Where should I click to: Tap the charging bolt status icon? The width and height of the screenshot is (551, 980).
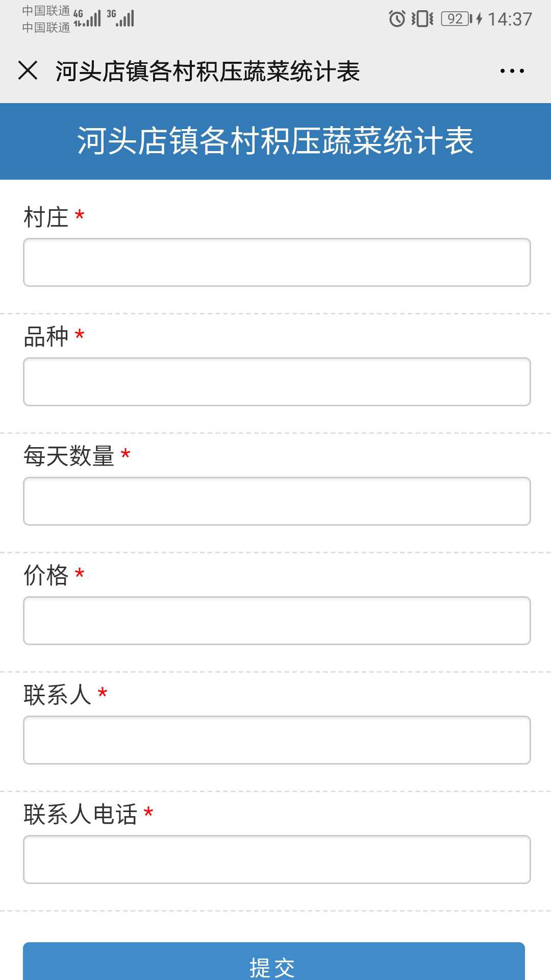pos(479,19)
